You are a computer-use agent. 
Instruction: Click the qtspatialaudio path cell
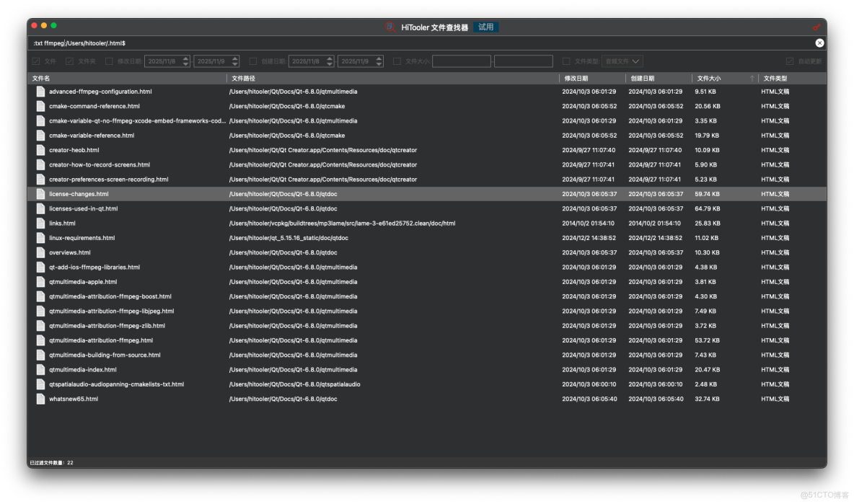[x=295, y=384]
